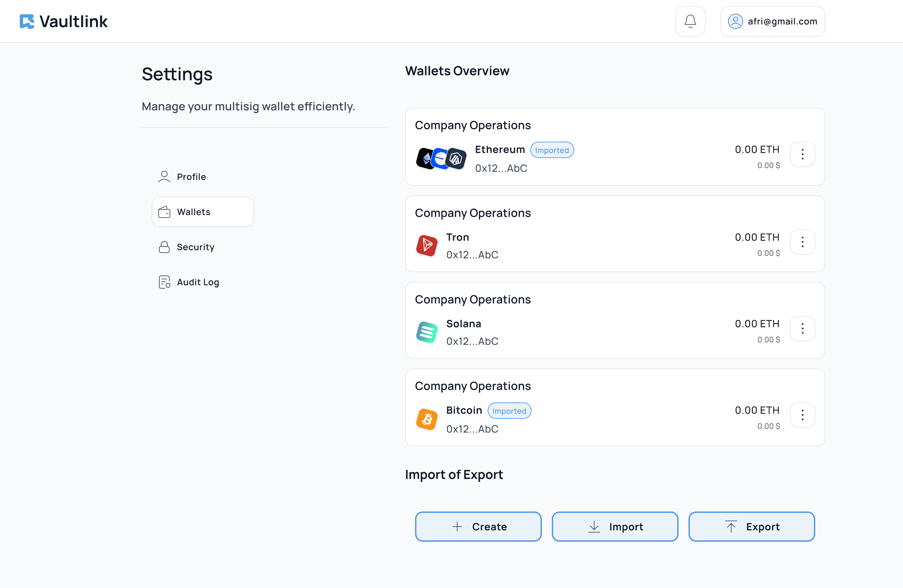Click the wallet icon in sidebar

pyautogui.click(x=164, y=212)
